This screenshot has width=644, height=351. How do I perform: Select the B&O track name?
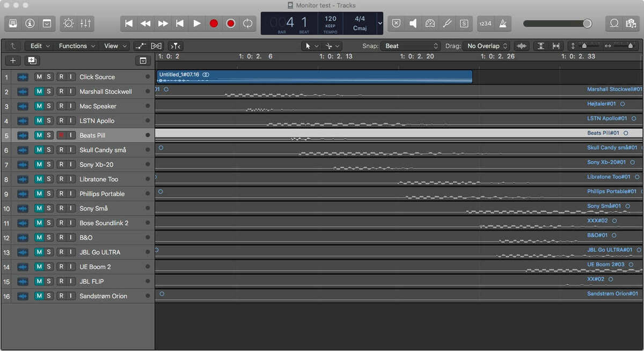[86, 238]
